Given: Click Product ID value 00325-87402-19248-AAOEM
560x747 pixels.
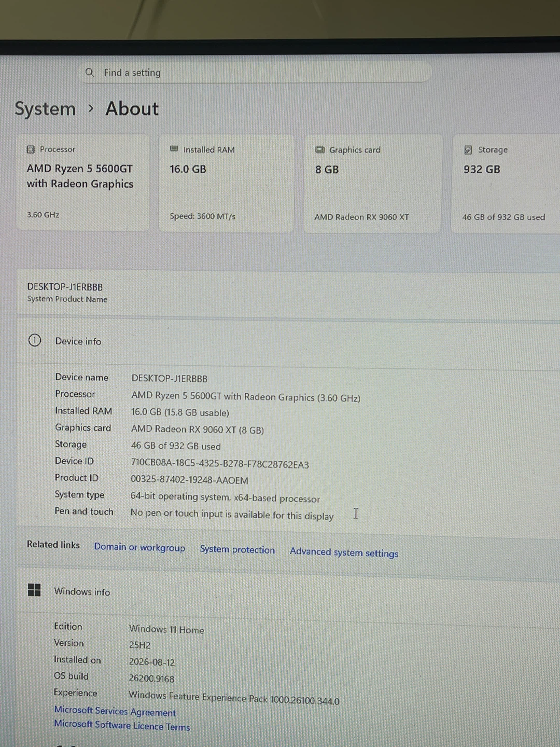Looking at the screenshot, I should [x=189, y=480].
